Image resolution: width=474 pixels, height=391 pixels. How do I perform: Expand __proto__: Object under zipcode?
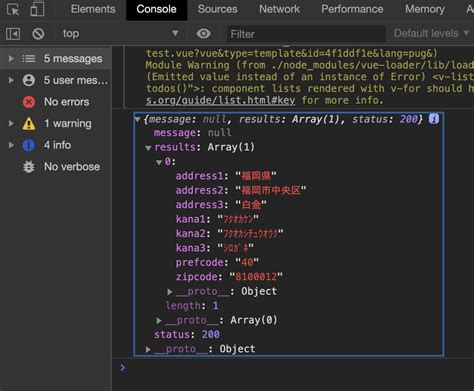(170, 292)
